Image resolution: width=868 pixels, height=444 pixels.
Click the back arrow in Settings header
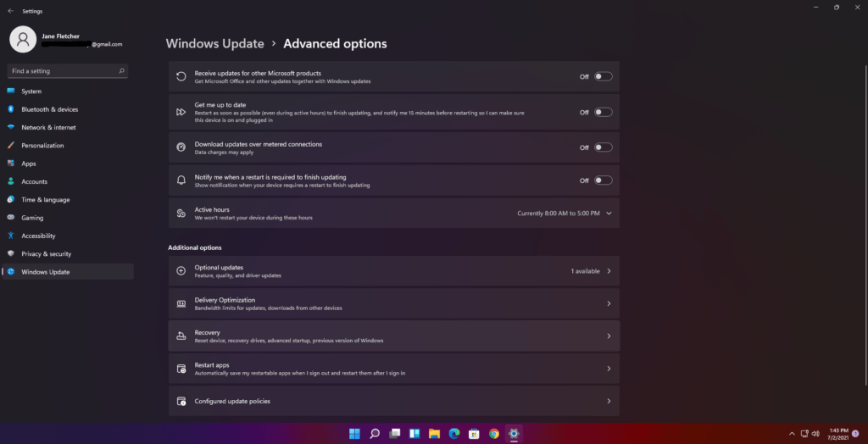[x=10, y=11]
